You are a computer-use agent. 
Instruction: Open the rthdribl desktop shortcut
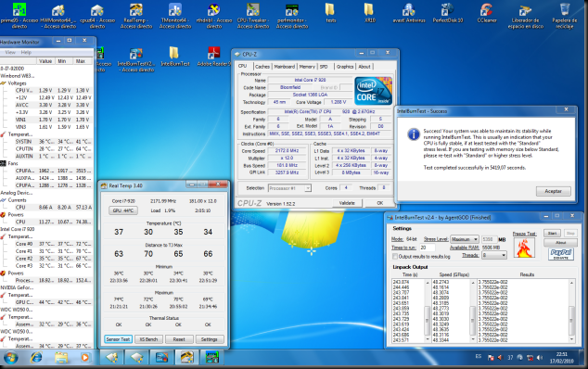coord(214,16)
